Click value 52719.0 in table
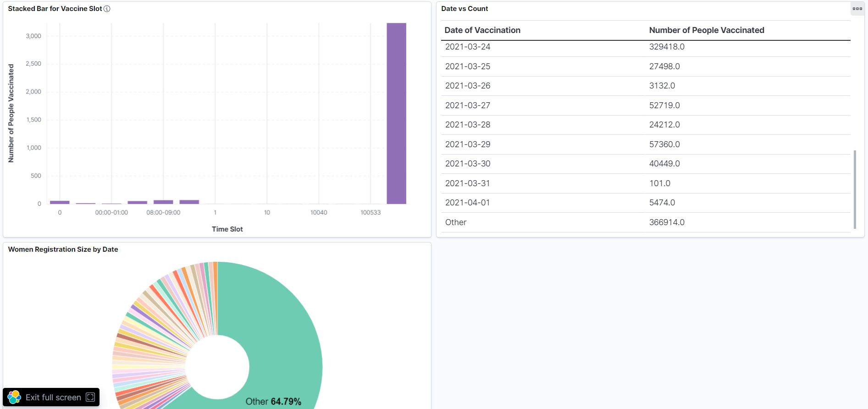This screenshot has height=409, width=868. tap(664, 105)
